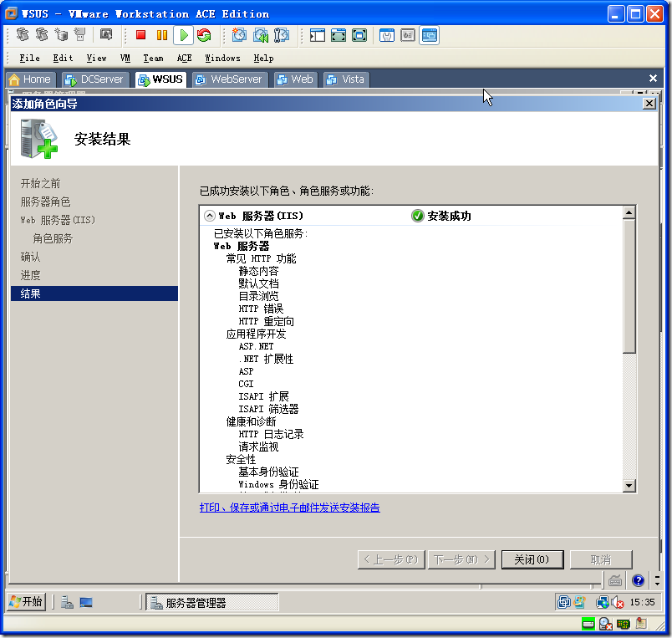The width and height of the screenshot is (672, 638).
Task: Click the Reset virtual machine icon
Action: pos(204,35)
